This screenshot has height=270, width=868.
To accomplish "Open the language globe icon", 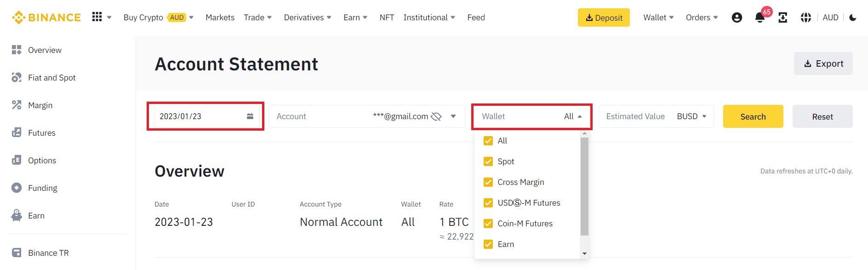I will [805, 17].
